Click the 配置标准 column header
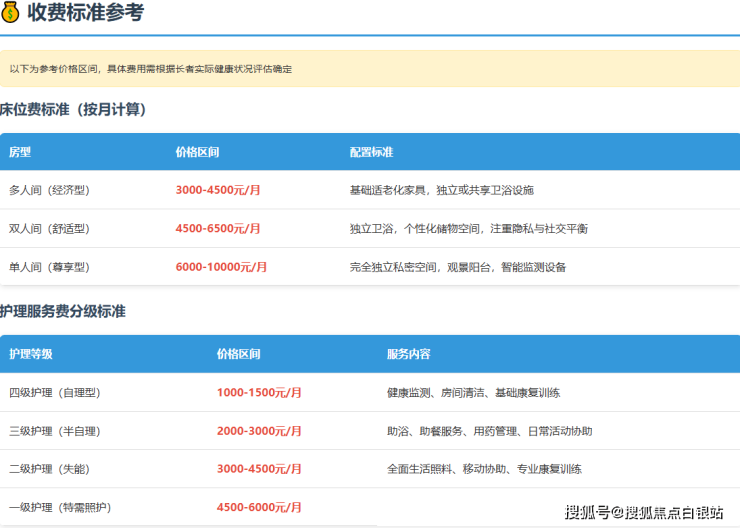The image size is (740, 528). point(371,152)
